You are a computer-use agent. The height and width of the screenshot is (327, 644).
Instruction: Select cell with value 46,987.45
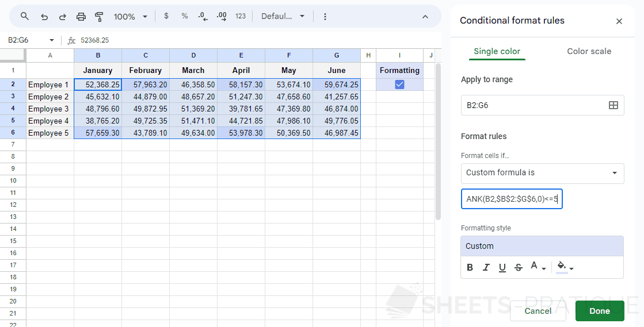pyautogui.click(x=337, y=133)
